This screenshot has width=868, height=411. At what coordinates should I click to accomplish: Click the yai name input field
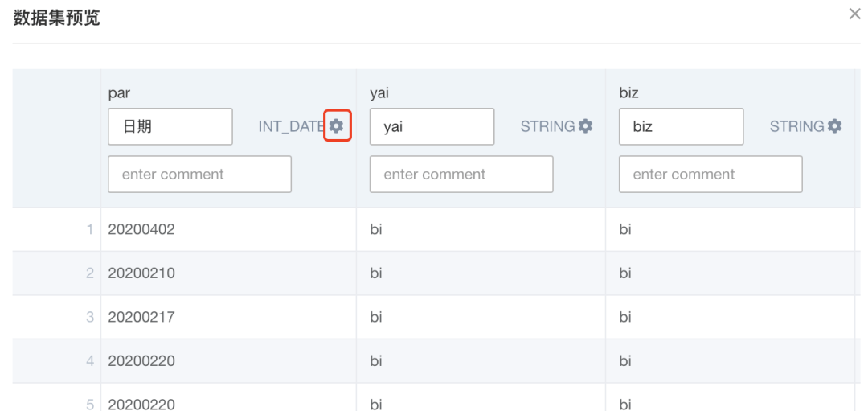(432, 126)
